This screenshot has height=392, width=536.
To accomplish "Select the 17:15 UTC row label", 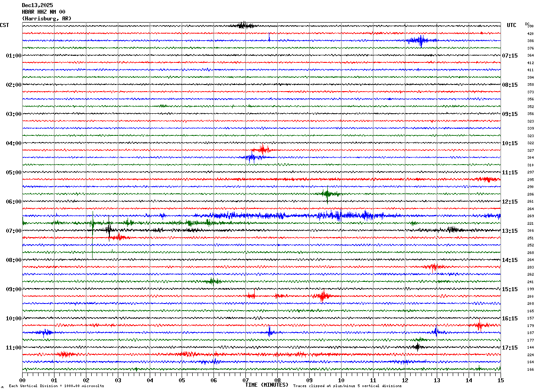I will click(510, 348).
